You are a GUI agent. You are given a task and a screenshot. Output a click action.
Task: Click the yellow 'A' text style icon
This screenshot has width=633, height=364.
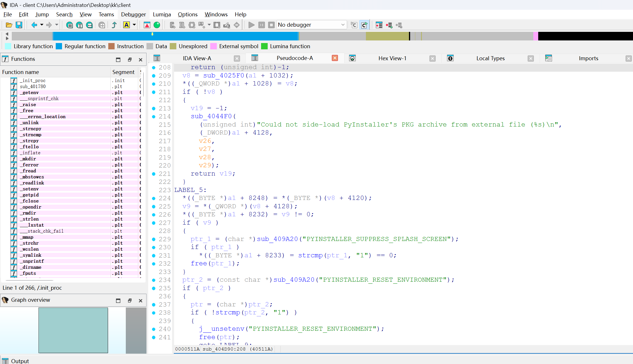tap(126, 25)
